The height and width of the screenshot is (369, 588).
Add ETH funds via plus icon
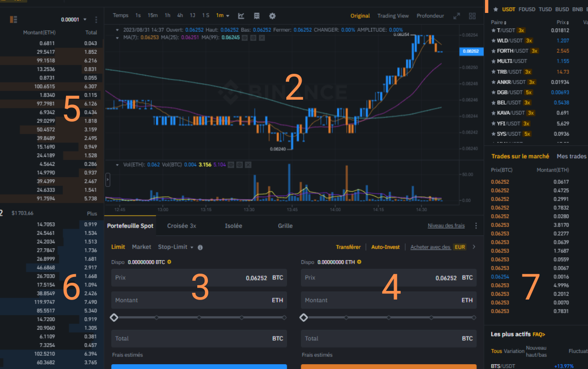point(359,262)
